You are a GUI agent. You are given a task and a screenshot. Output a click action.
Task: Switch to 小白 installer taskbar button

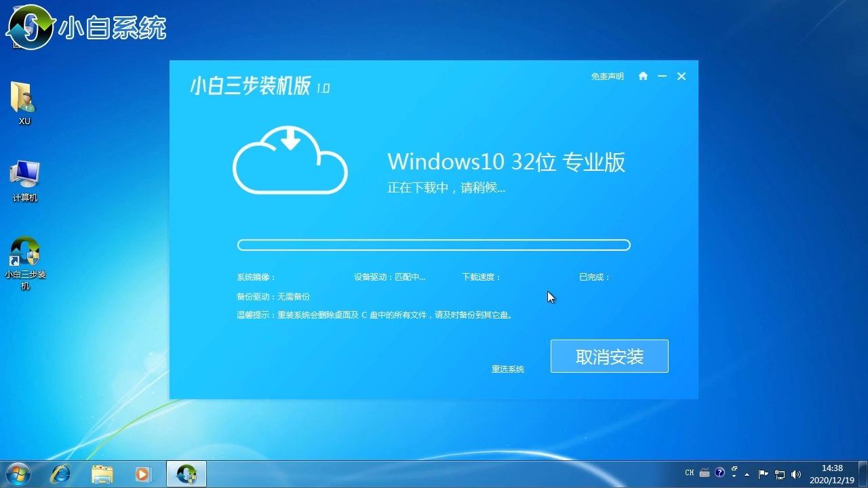tap(186, 473)
